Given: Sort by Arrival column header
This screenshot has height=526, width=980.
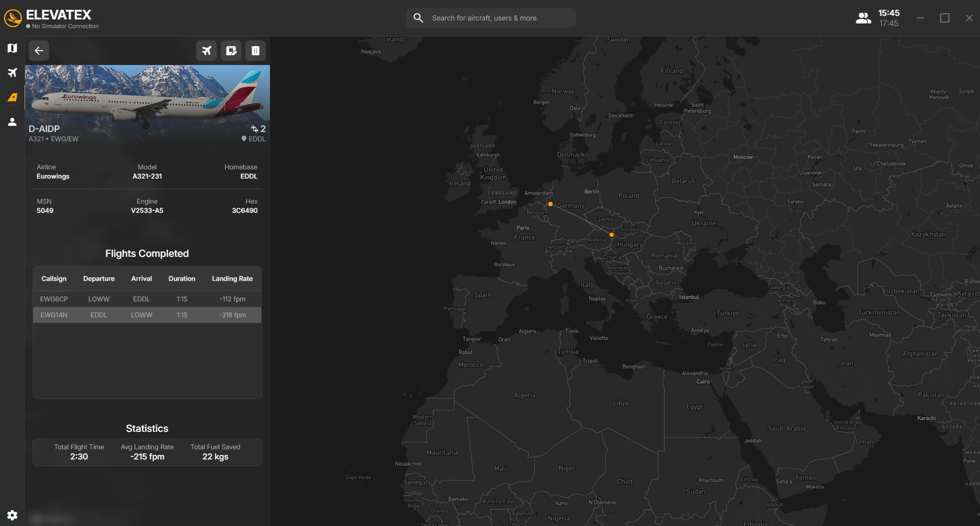Looking at the screenshot, I should (142, 279).
